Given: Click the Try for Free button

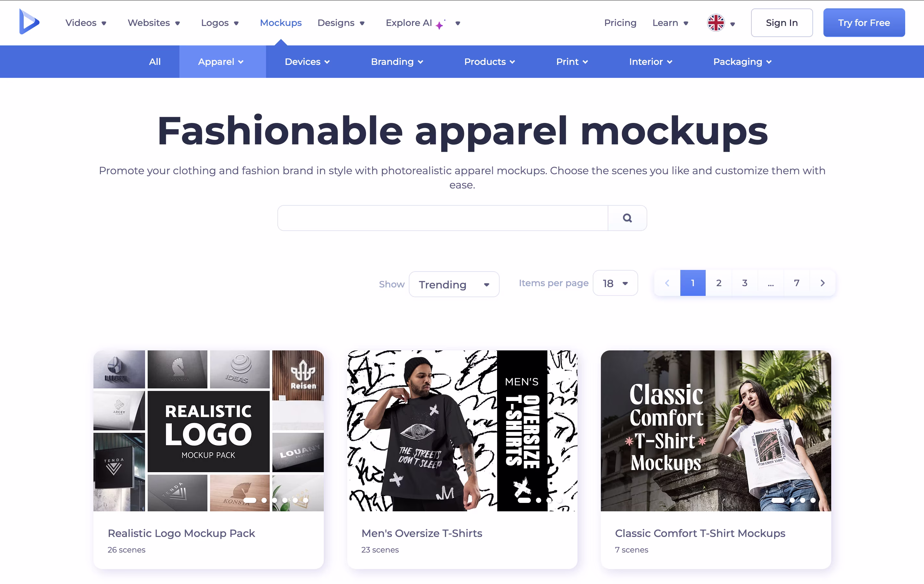Looking at the screenshot, I should click(x=864, y=23).
